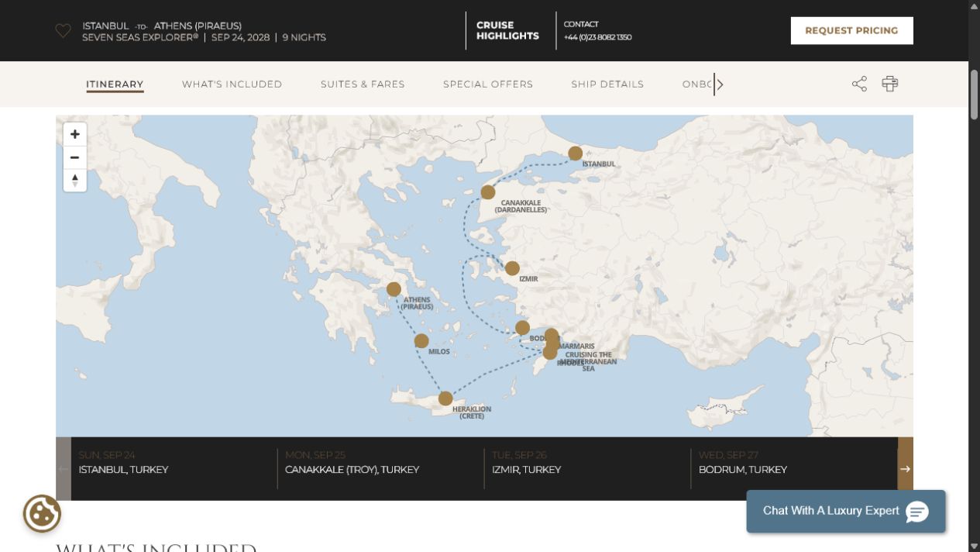Click Heraklion (Crete) map label
This screenshot has height=552, width=980.
pos(472,412)
